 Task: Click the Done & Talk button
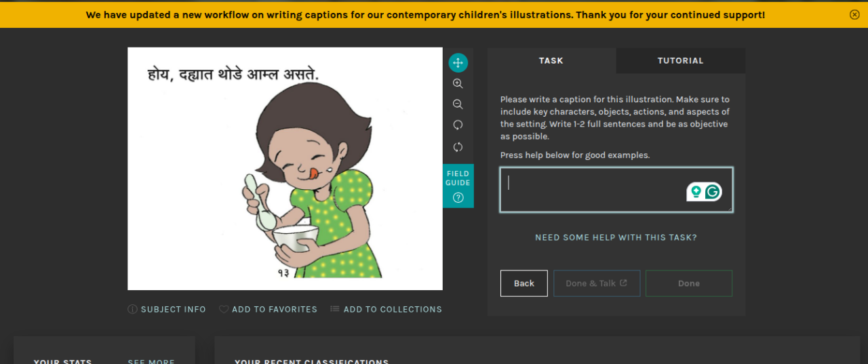597,283
